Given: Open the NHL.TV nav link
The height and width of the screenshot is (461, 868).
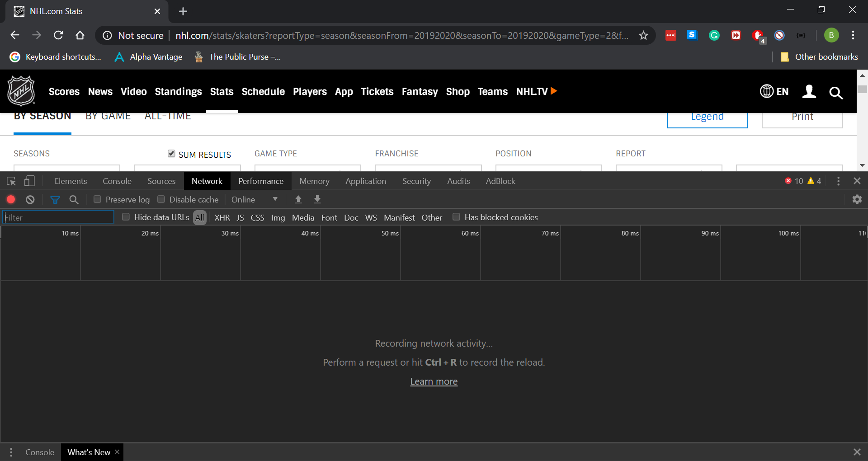Looking at the screenshot, I should pyautogui.click(x=536, y=92).
